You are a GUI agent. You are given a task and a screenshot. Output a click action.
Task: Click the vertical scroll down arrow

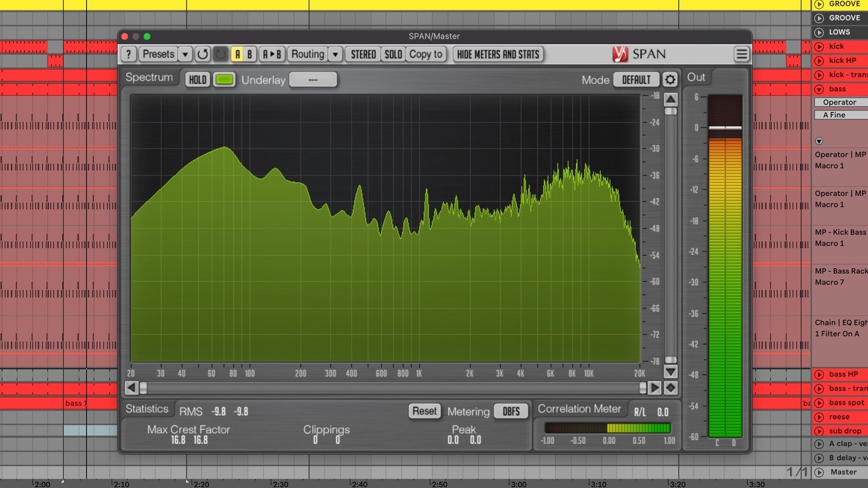tap(671, 371)
